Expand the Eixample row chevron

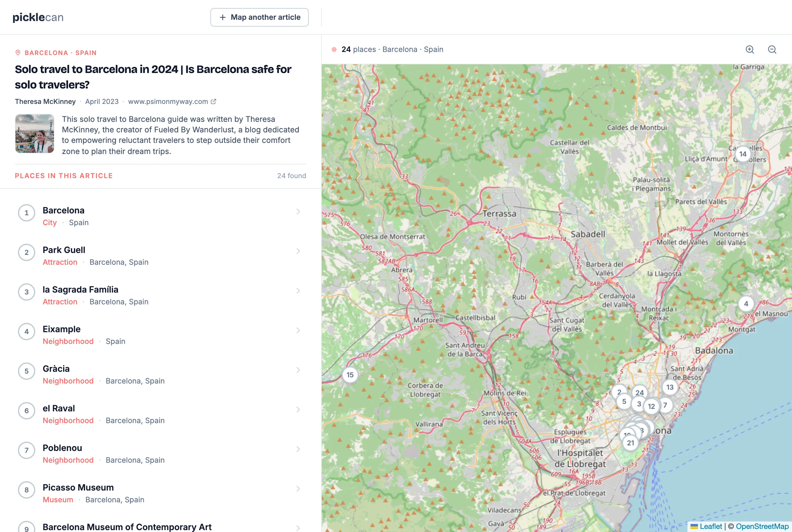pyautogui.click(x=298, y=330)
